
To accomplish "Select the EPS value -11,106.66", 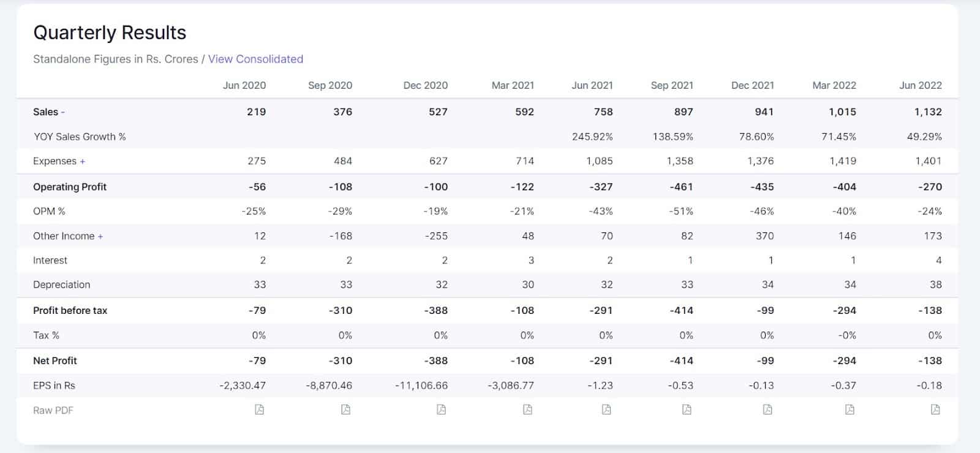I will tap(421, 386).
